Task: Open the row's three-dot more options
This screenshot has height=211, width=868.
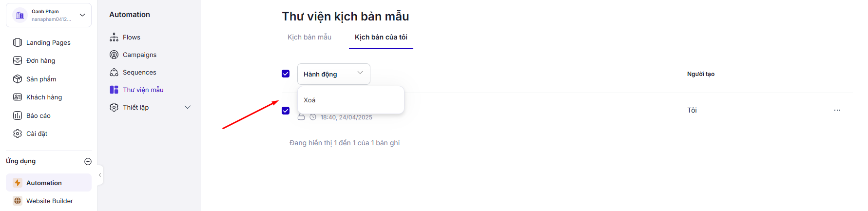Action: [837, 110]
